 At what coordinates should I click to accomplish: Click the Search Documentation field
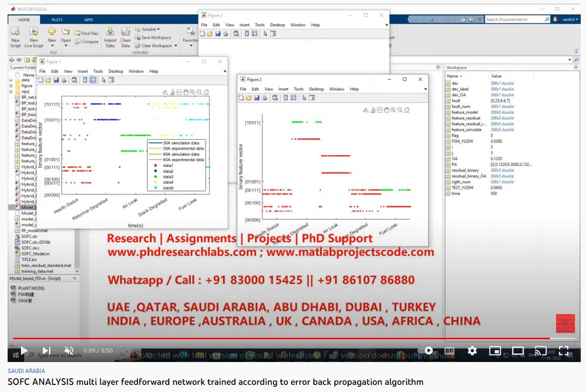[x=516, y=20]
